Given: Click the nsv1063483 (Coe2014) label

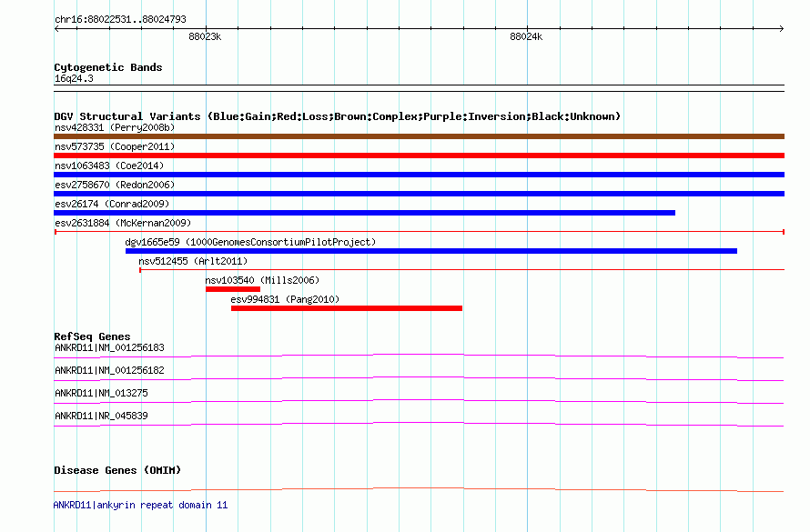Looking at the screenshot, I should [x=109, y=166].
